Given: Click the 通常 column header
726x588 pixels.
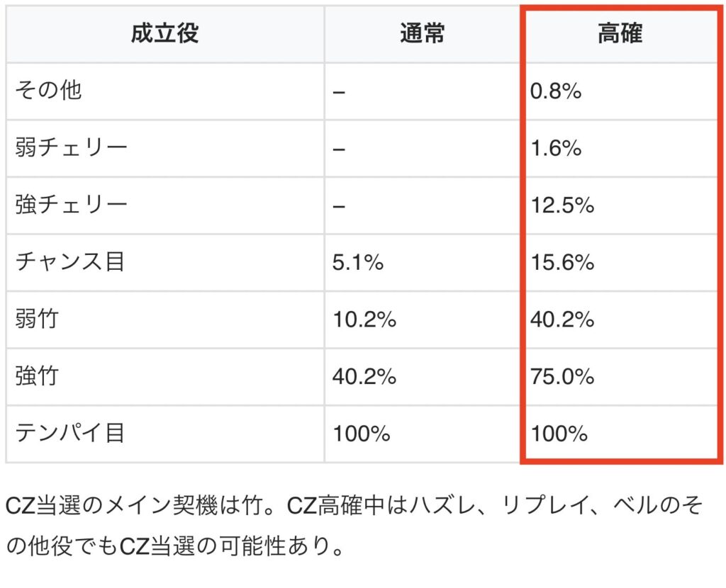Looking at the screenshot, I should (x=422, y=34).
